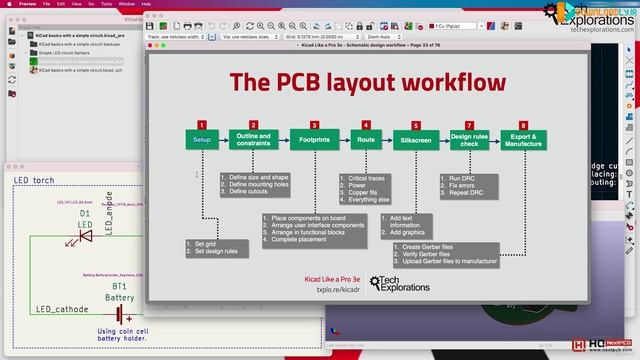Unlock the selected items
Viewport: 640px width, 360px height.
click(x=370, y=26)
